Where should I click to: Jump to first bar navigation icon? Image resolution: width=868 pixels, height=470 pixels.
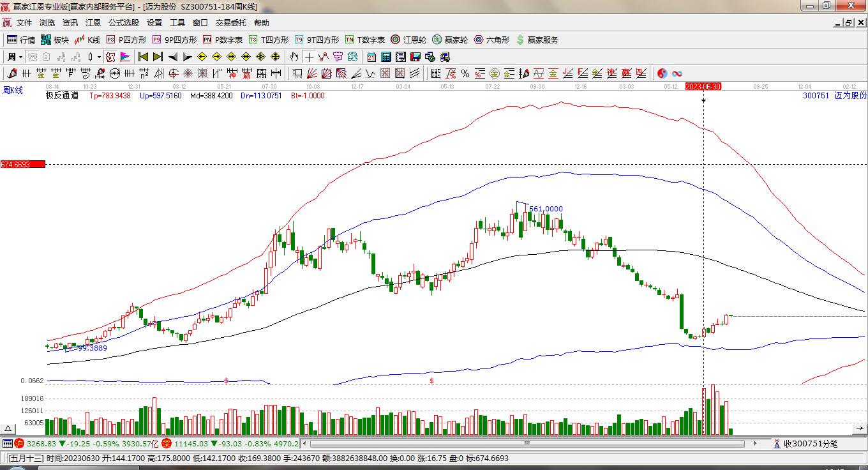pyautogui.click(x=143, y=57)
